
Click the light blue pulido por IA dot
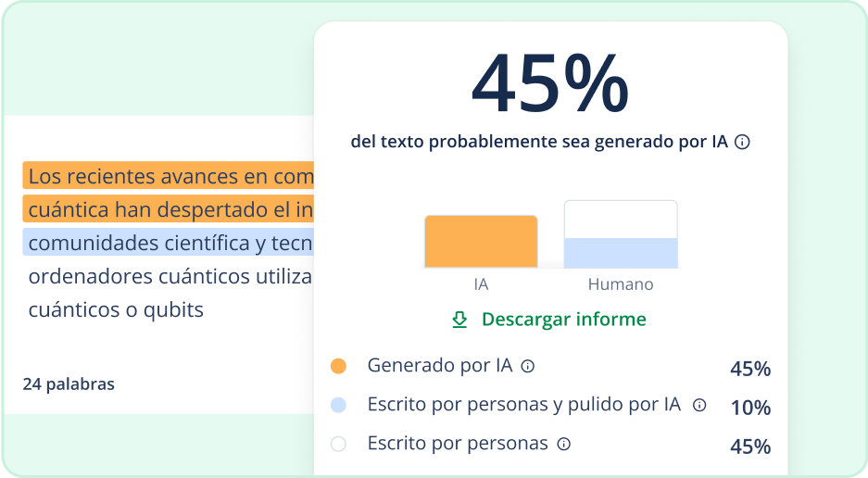click(338, 405)
